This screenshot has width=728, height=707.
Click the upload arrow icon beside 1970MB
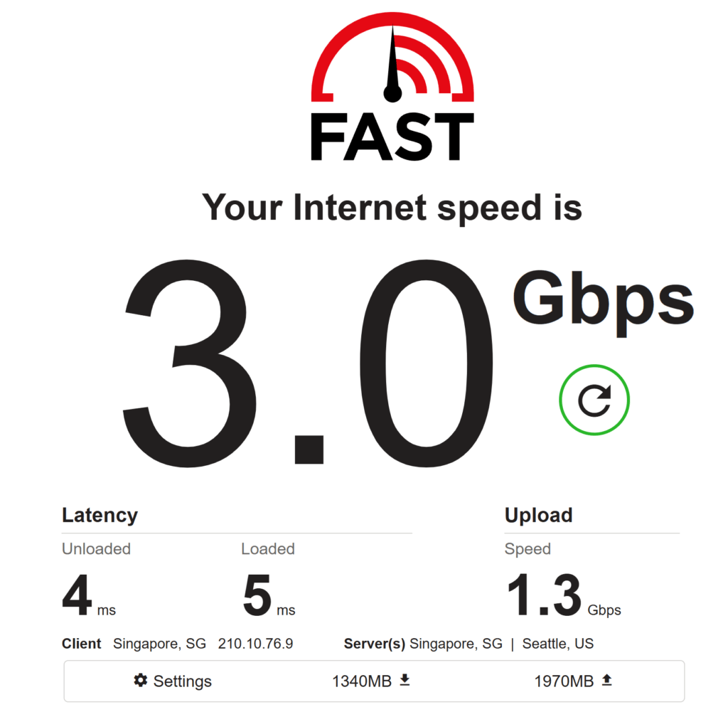click(606, 680)
